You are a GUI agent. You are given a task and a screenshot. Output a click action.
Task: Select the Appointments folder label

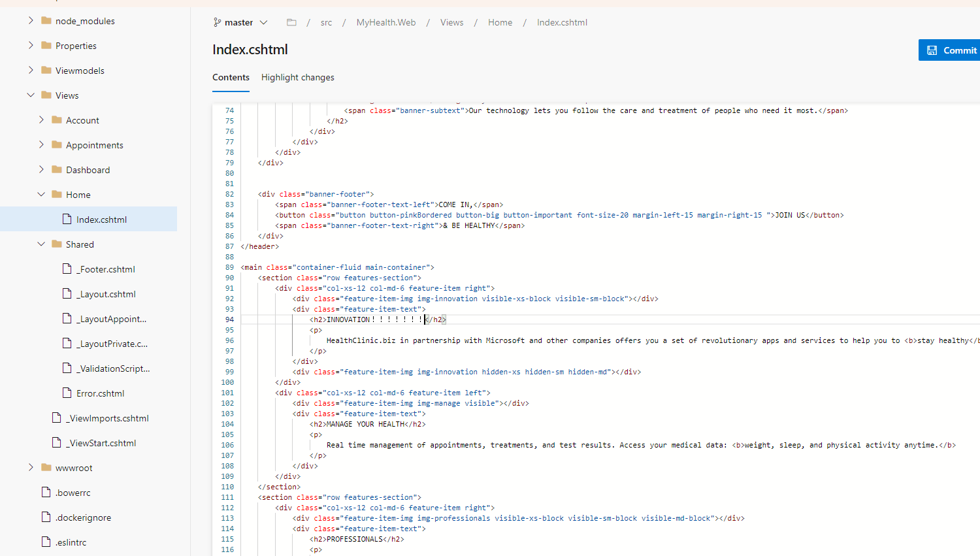coord(95,145)
